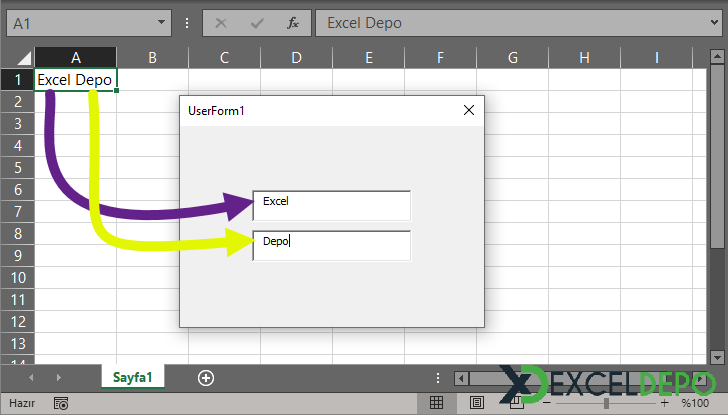Click the Select All corner triangle
Screen dimensions: 728x415
point(24,58)
